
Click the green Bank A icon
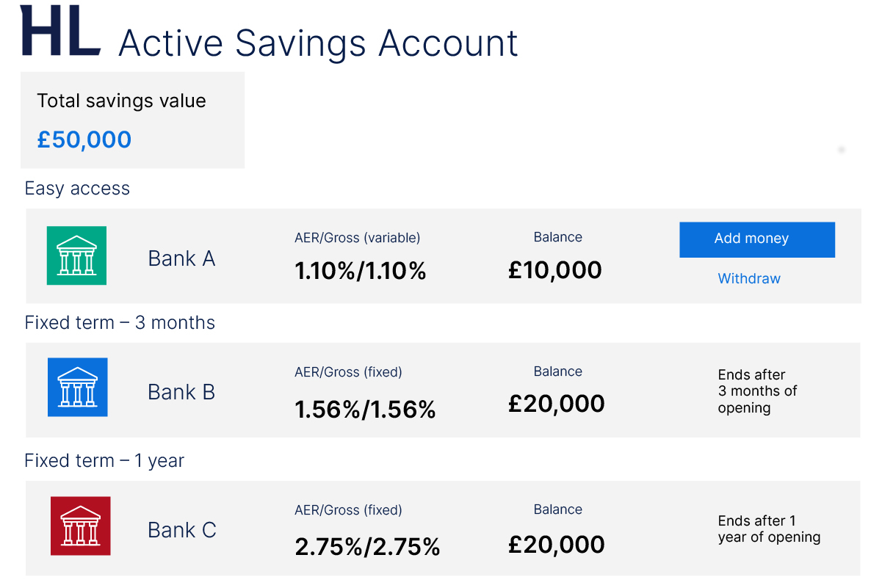click(76, 255)
